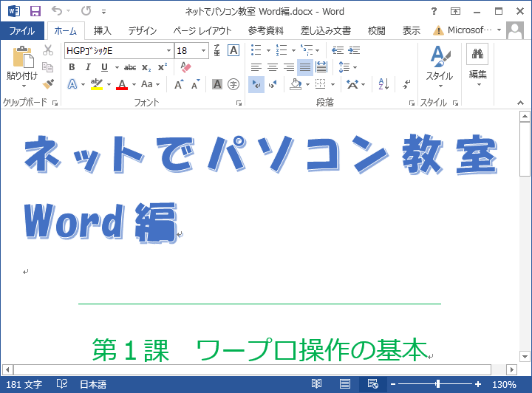
Task: Toggle character shading
Action: (x=217, y=84)
